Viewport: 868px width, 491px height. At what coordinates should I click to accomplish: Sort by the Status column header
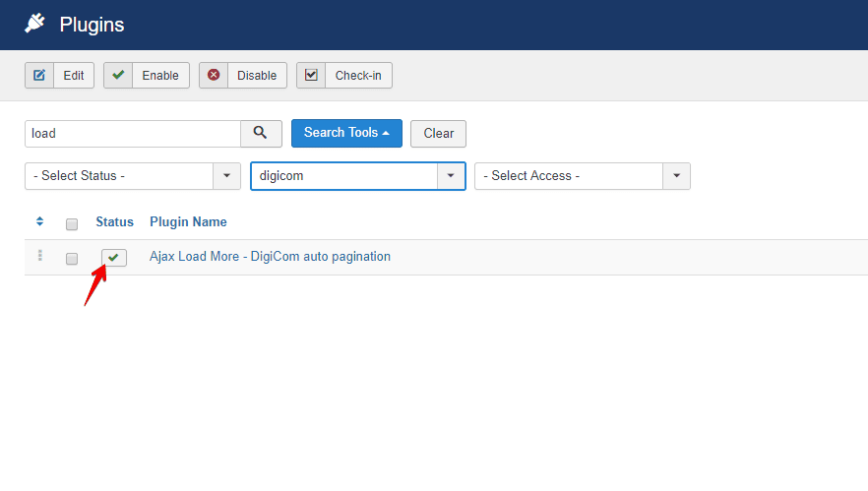tap(114, 222)
